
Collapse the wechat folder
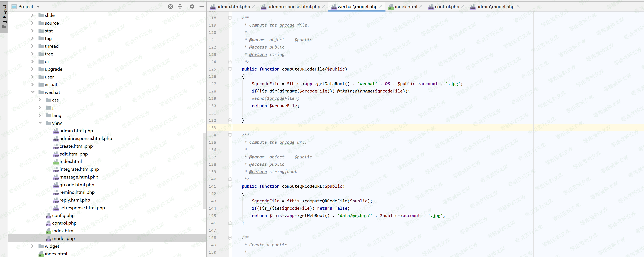33,92
